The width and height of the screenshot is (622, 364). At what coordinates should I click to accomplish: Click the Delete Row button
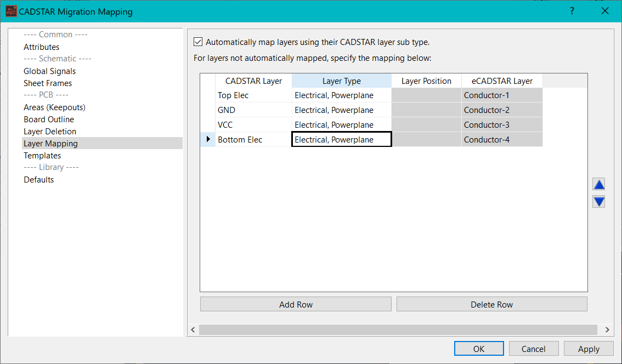click(x=492, y=304)
